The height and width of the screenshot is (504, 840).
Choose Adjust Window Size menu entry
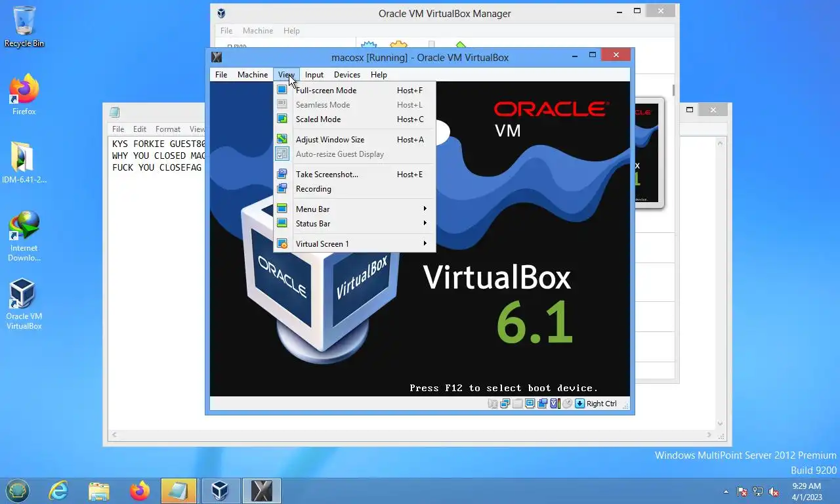pyautogui.click(x=354, y=140)
